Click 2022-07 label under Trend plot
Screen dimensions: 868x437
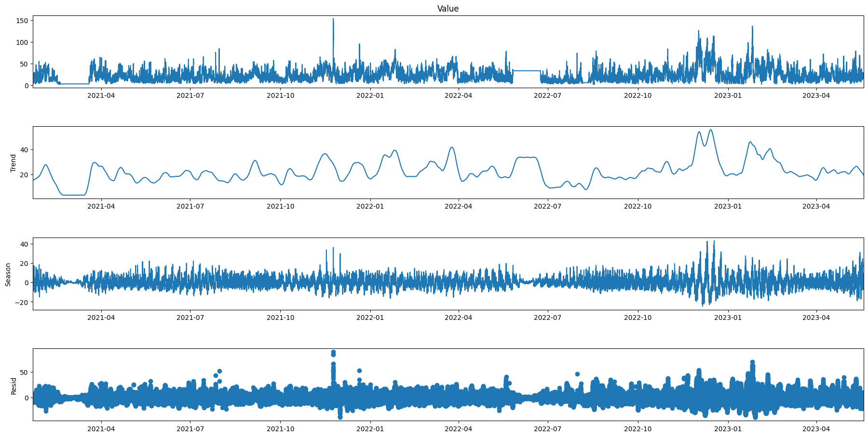point(548,206)
